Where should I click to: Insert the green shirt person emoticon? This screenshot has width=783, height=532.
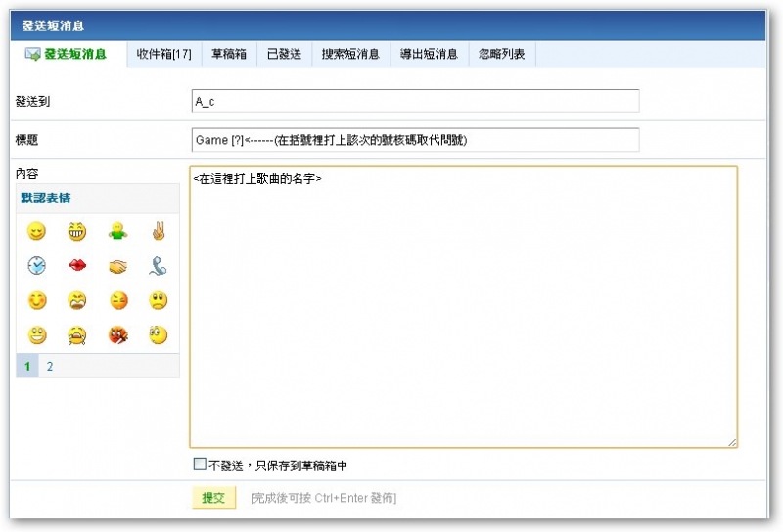tap(117, 231)
